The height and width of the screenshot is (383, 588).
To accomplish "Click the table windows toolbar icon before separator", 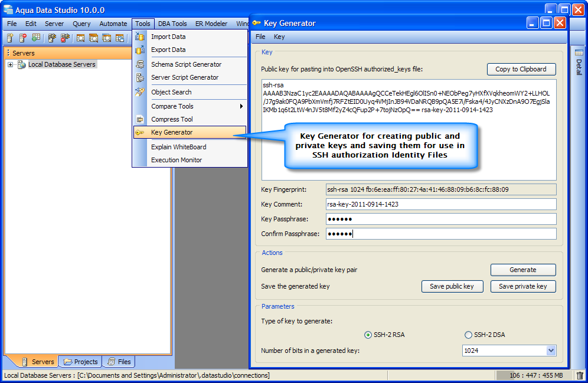I will coord(120,38).
